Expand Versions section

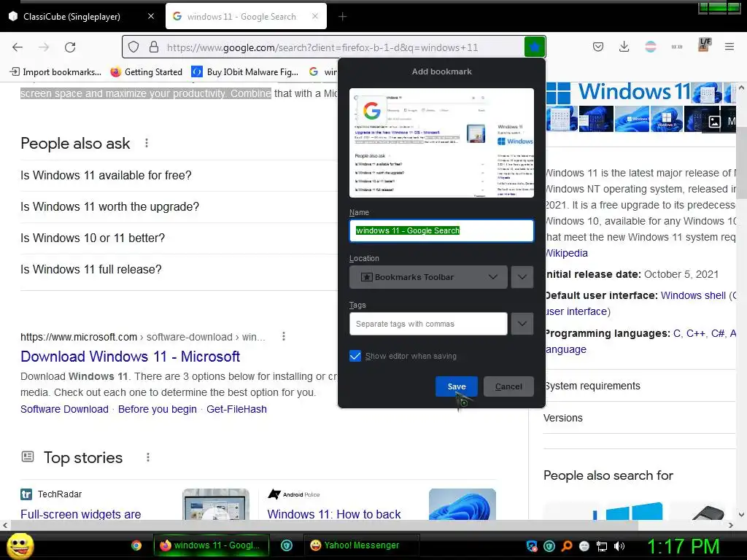point(639,418)
